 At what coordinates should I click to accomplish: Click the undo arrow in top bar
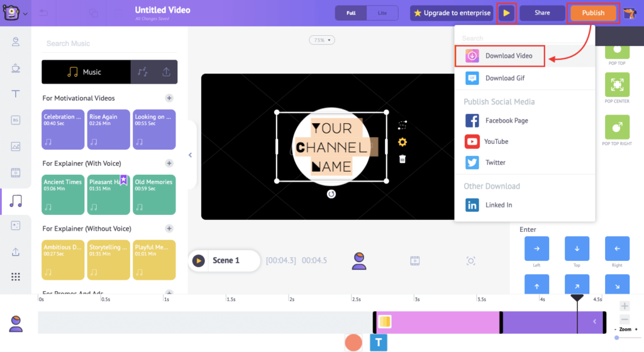tap(43, 13)
